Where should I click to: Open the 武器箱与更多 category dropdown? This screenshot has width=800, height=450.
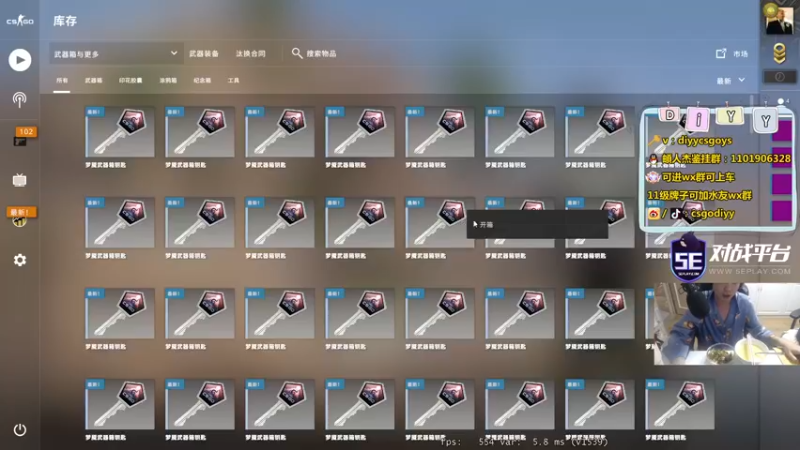tap(115, 54)
